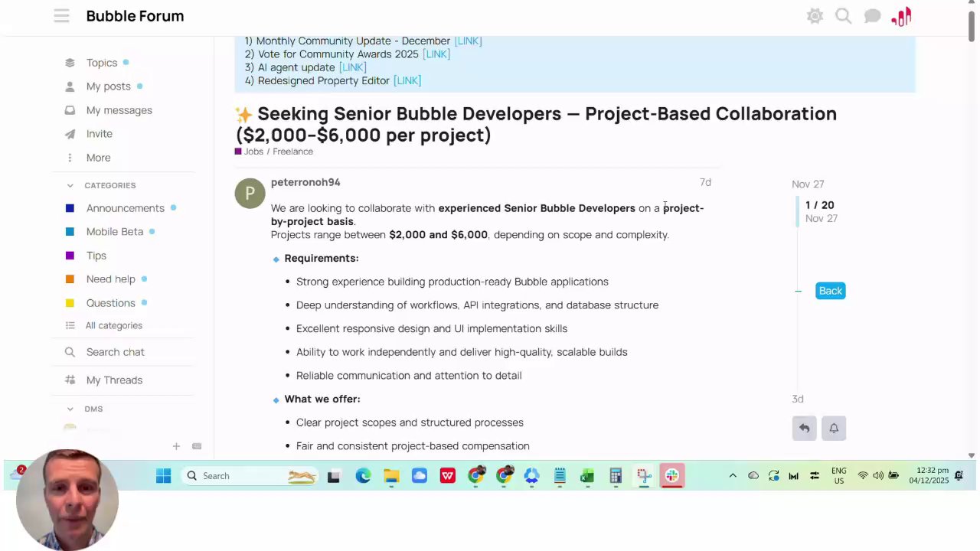Open the hamburger sidebar menu
Screen dimensions: 980x551
tap(61, 16)
